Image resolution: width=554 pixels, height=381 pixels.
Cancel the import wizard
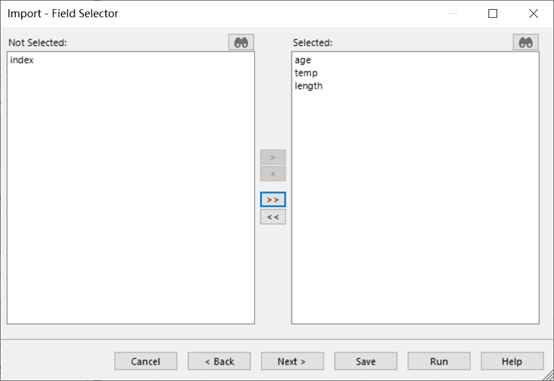146,361
